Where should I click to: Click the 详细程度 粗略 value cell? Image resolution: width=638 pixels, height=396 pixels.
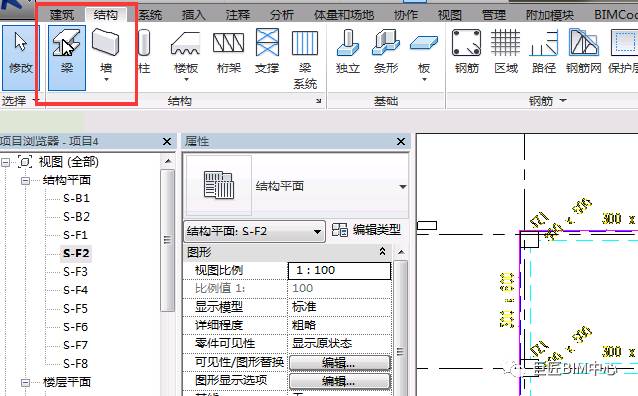point(339,325)
